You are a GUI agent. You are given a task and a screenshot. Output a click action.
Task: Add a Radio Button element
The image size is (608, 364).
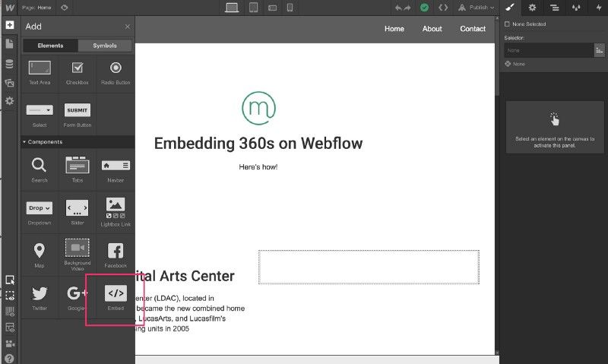(116, 73)
